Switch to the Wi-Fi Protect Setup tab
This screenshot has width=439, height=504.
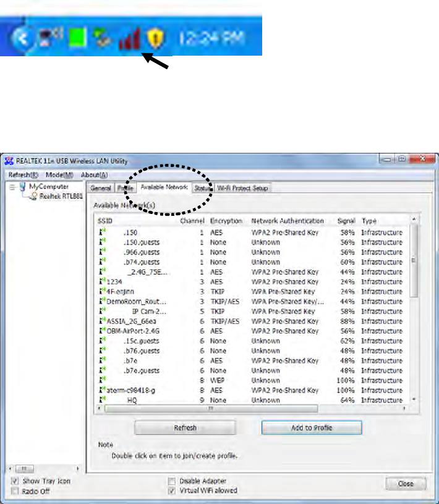click(x=242, y=188)
